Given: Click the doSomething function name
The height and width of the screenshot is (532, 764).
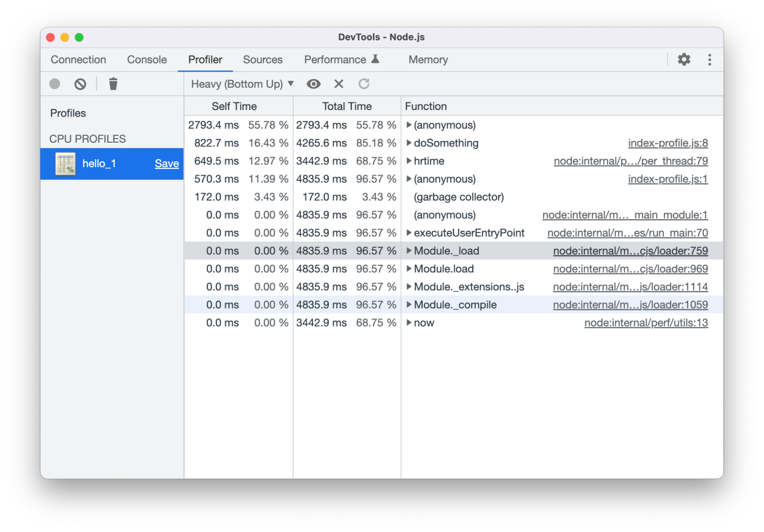Looking at the screenshot, I should click(x=446, y=143).
